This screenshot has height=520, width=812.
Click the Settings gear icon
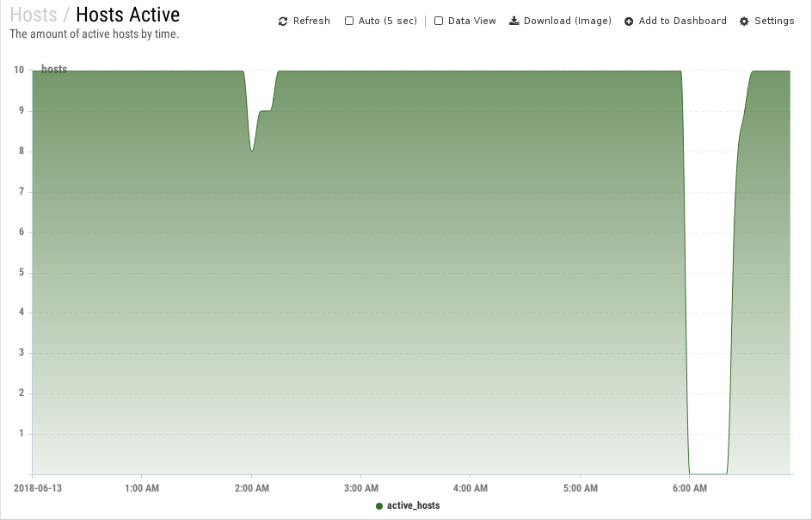744,22
